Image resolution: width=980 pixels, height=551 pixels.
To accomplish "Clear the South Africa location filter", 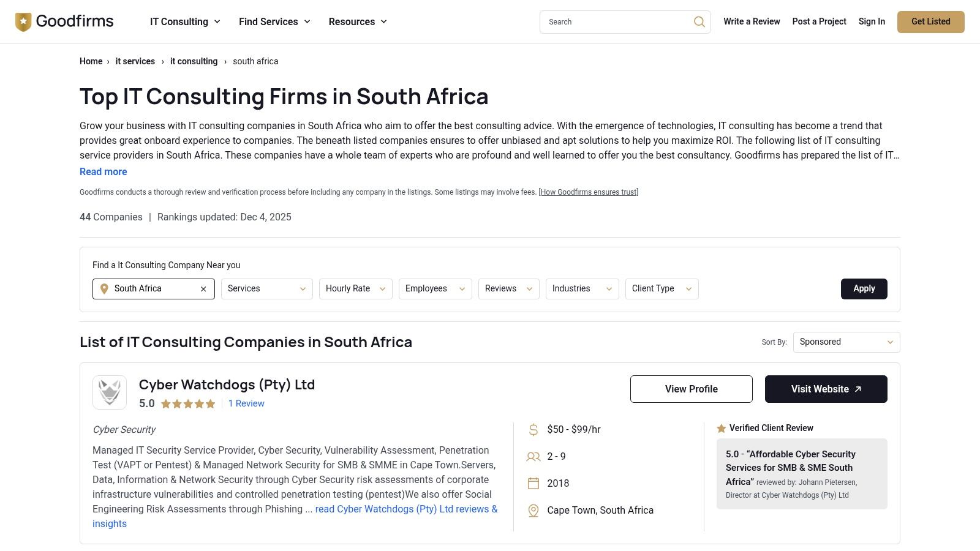I will 203,289.
